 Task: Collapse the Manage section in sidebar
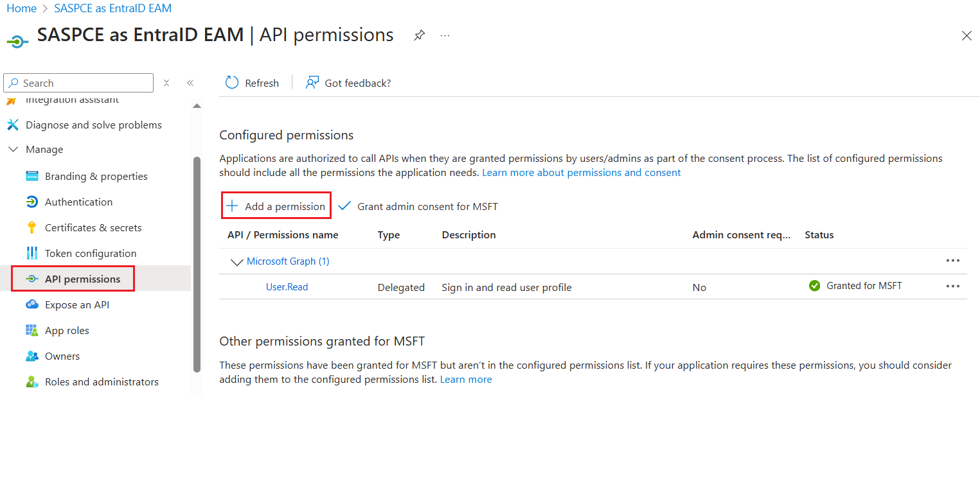point(13,150)
